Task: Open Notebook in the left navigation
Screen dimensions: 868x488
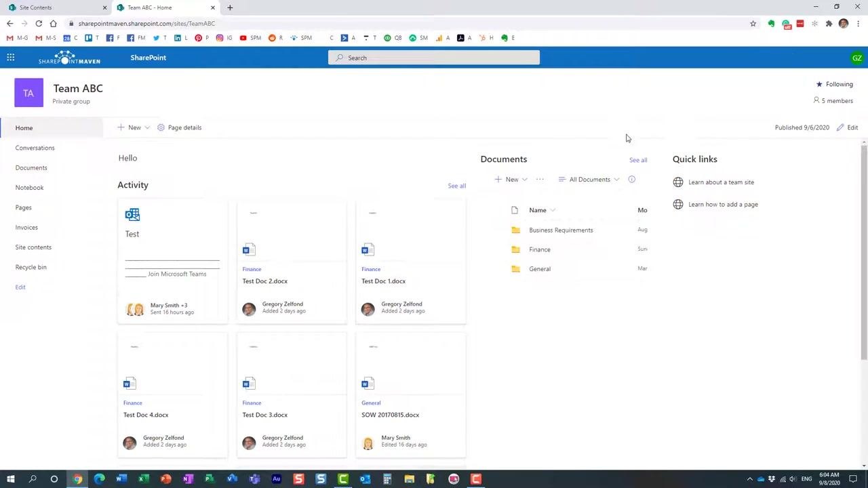Action: (x=29, y=188)
